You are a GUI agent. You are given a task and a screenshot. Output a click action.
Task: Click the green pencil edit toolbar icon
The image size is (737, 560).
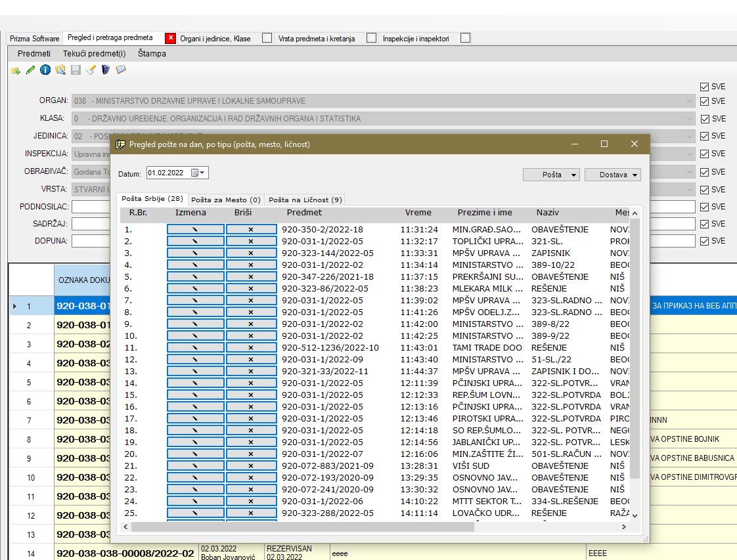(31, 70)
